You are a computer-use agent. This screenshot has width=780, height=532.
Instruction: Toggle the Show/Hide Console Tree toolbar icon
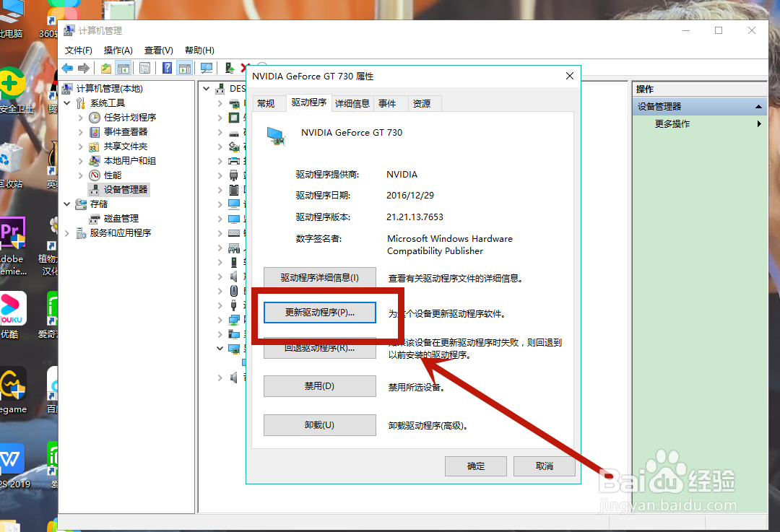[x=123, y=68]
